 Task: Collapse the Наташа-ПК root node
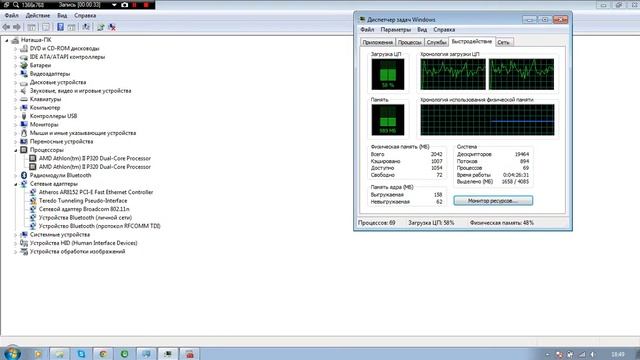7,40
